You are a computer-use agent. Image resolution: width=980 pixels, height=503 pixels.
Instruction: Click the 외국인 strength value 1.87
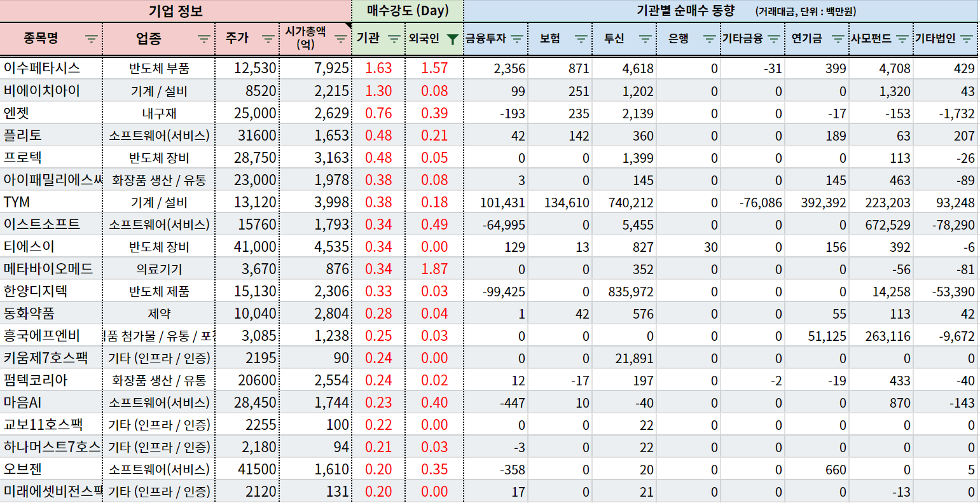point(434,268)
